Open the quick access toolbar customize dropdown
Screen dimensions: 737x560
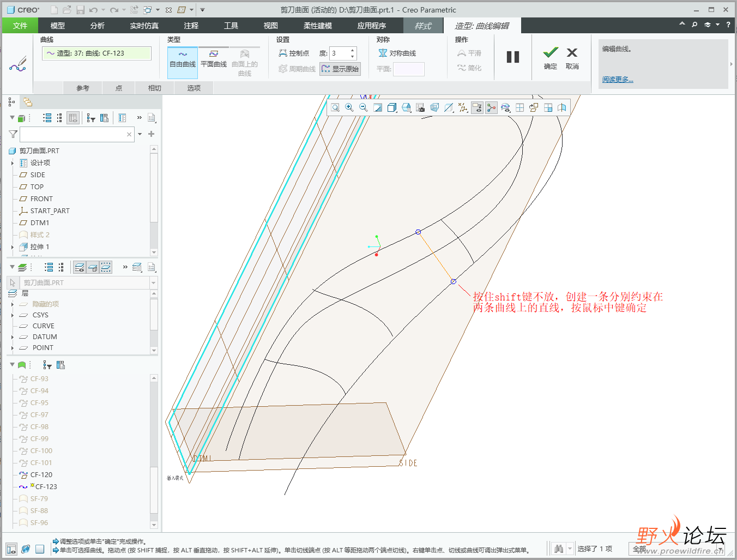coord(202,10)
